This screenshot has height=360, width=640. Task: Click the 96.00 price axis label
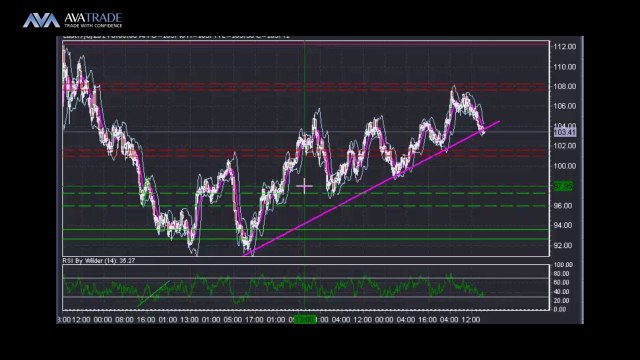point(562,206)
